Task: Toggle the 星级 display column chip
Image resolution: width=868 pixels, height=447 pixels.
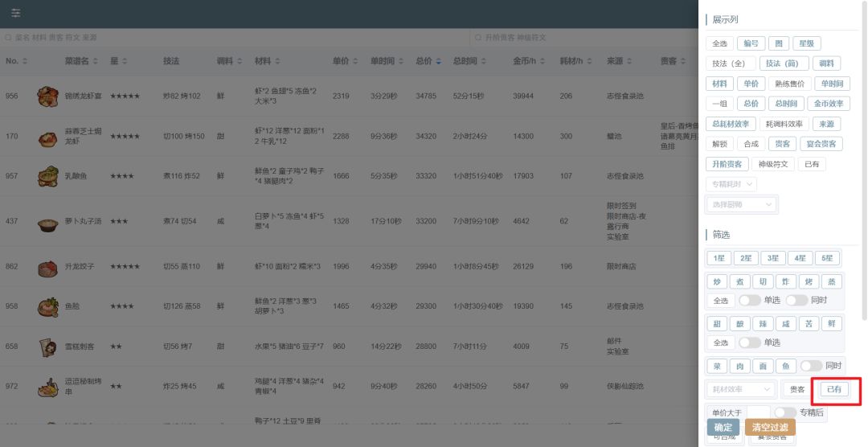Action: pyautogui.click(x=807, y=43)
